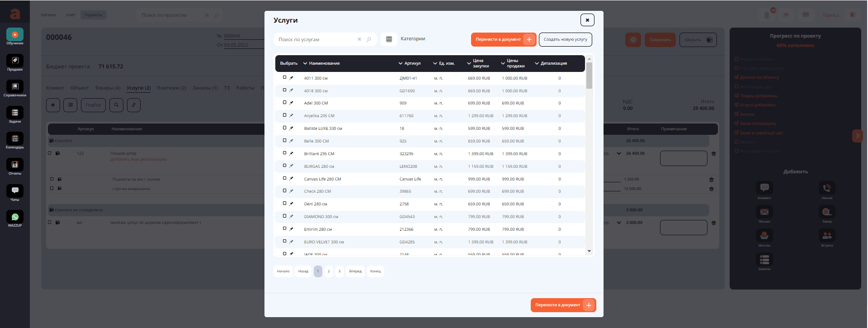The image size is (868, 328).
Task: Click the pin icon for Brilliant 295 CM
Action: click(x=291, y=154)
